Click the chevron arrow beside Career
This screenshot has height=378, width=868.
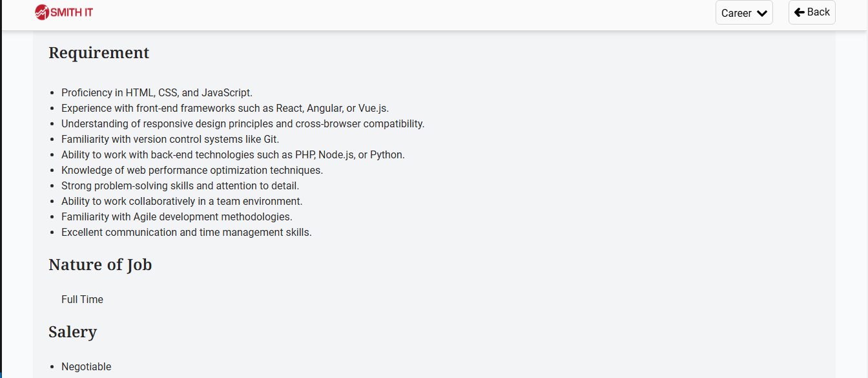(x=761, y=13)
